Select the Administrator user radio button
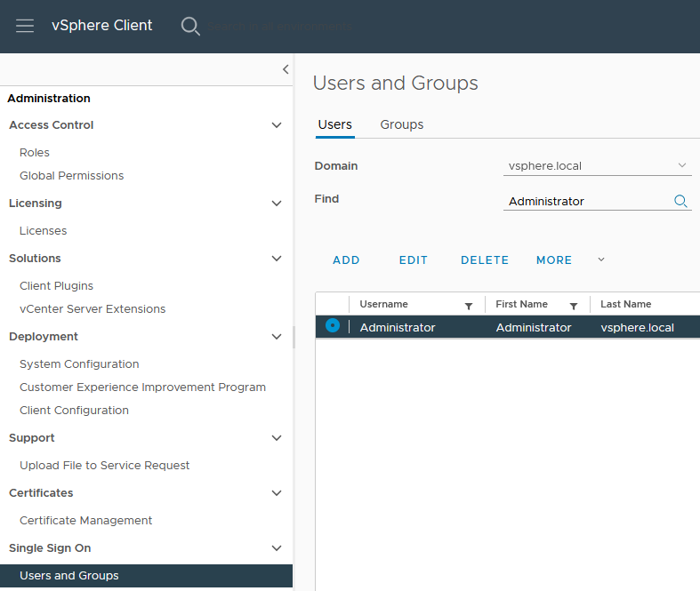Screen dimensions: 700x591 [x=333, y=326]
